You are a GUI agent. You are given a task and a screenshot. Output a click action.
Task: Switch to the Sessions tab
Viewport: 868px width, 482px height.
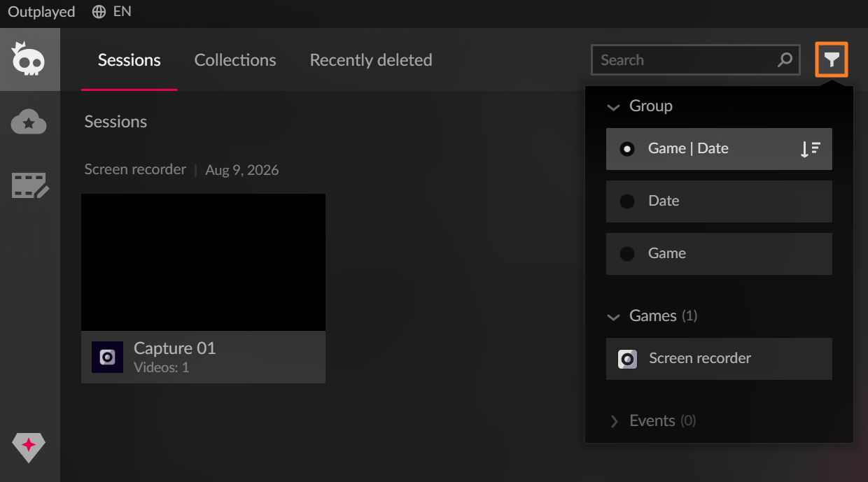point(129,60)
